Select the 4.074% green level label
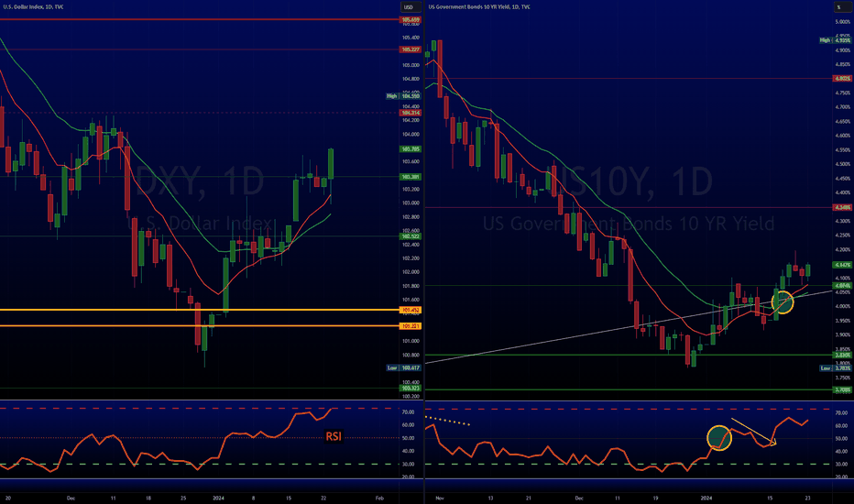The height and width of the screenshot is (504, 854). [843, 286]
